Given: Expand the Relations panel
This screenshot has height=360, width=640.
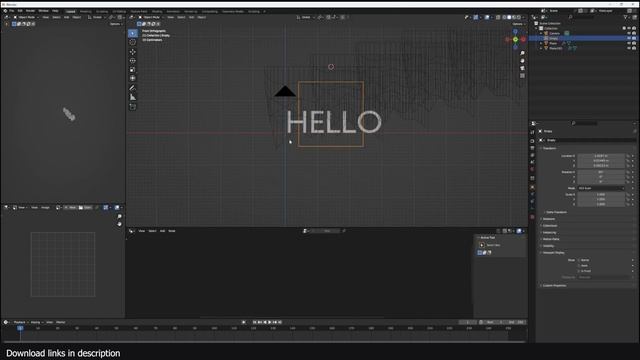Looking at the screenshot, I should (x=548, y=219).
